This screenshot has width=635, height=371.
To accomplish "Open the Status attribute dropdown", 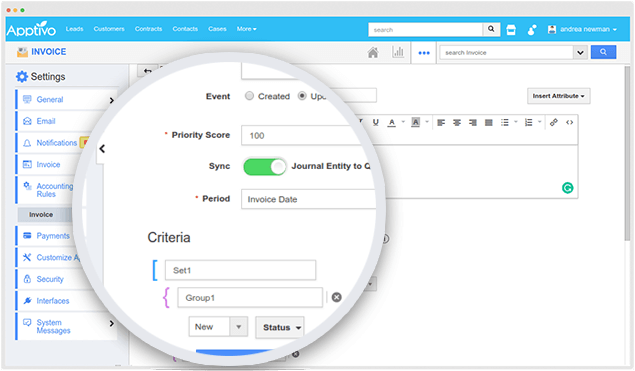I will pyautogui.click(x=280, y=327).
